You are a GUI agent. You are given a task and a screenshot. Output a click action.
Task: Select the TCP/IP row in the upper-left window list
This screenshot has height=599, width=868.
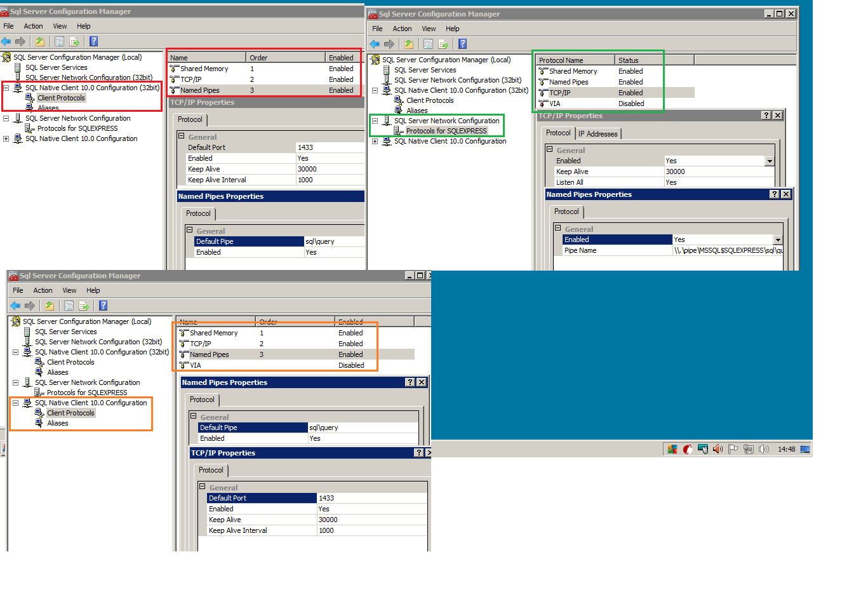265,79
